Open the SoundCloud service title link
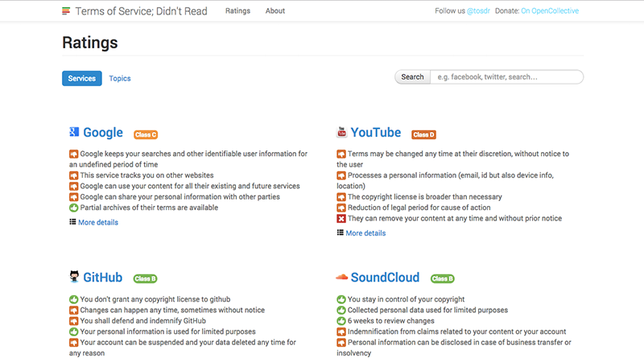 (385, 278)
